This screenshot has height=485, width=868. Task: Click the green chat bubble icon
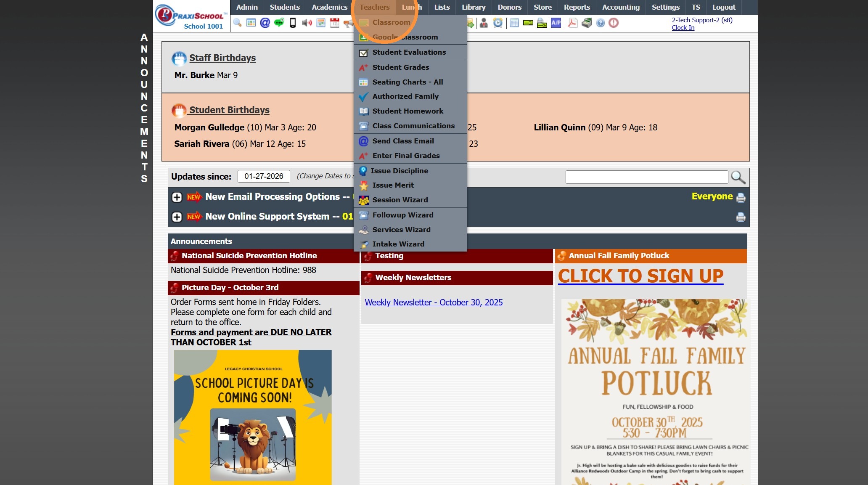279,23
